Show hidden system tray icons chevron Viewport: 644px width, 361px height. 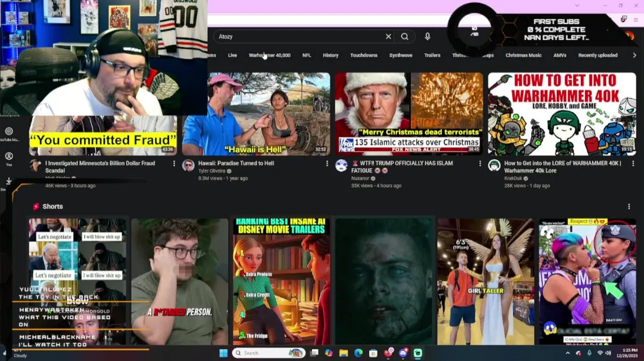click(568, 353)
